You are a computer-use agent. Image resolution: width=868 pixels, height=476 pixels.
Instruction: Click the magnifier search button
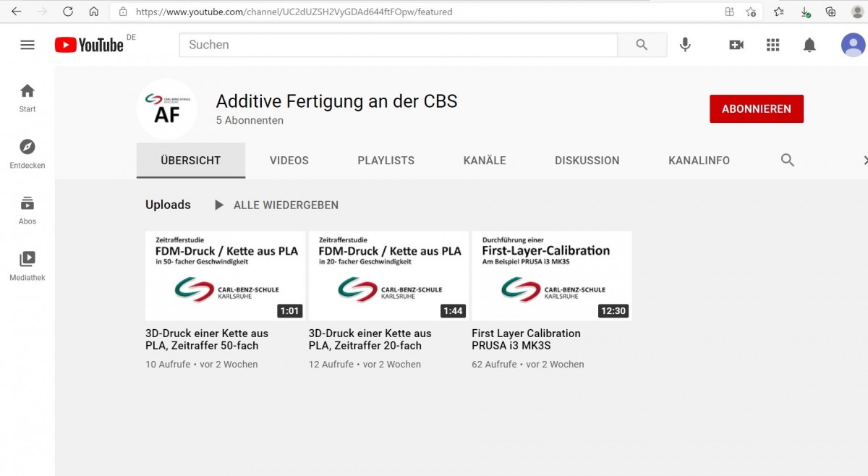(x=642, y=45)
